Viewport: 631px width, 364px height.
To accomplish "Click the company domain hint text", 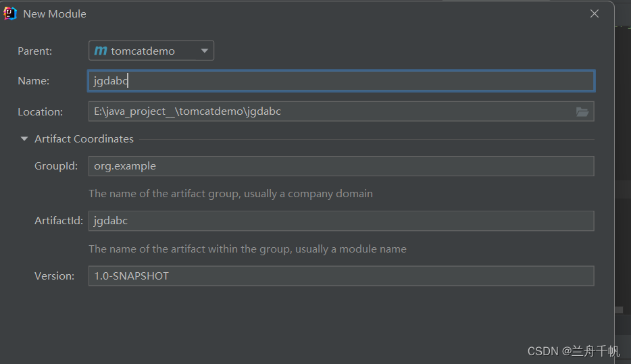I will click(x=230, y=194).
